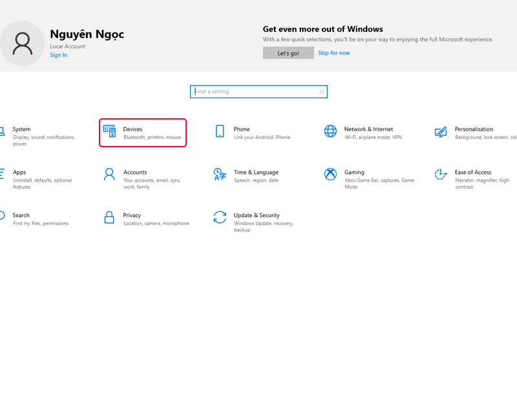Open the System settings category
The height and width of the screenshot is (420, 517).
coord(21,129)
